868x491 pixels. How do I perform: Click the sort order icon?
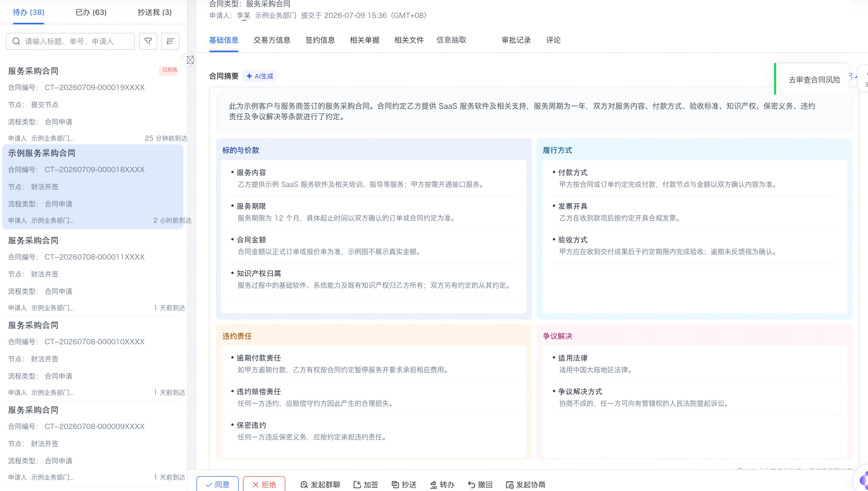pos(170,41)
